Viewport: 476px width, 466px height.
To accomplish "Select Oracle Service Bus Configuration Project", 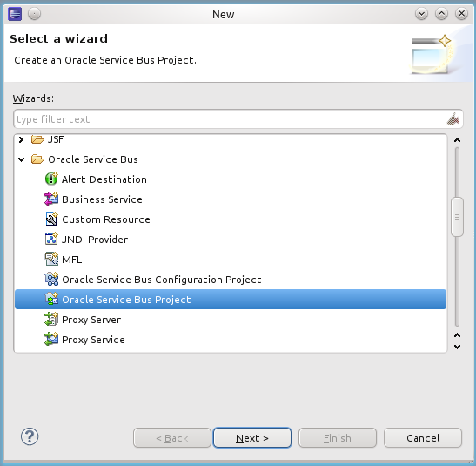I will pyautogui.click(x=162, y=280).
